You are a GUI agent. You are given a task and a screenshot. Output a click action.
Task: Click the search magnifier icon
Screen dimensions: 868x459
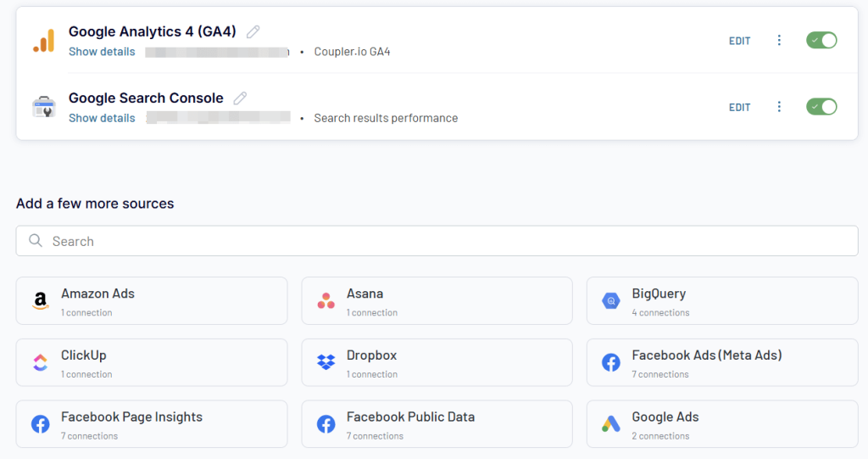(36, 241)
